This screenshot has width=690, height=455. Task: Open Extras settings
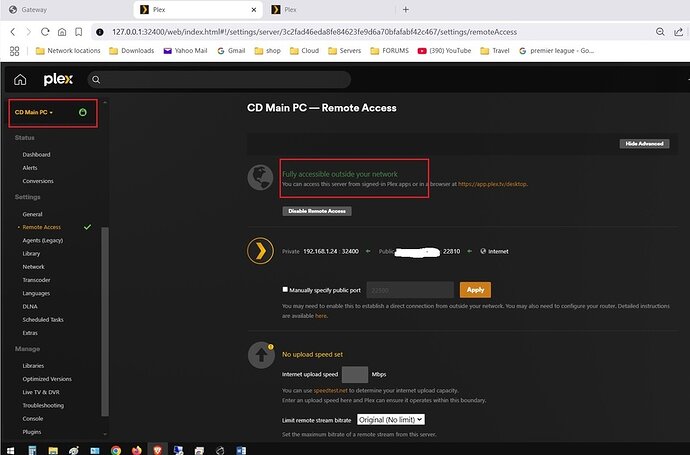coord(30,333)
